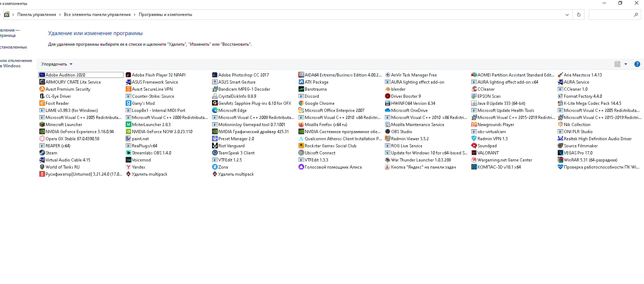
Task: Select Wargaming.net Game Center entry
Action: coord(502,160)
